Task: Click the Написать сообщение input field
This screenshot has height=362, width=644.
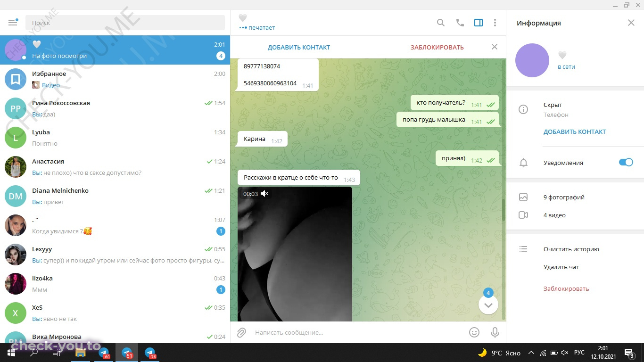Action: pos(358,332)
